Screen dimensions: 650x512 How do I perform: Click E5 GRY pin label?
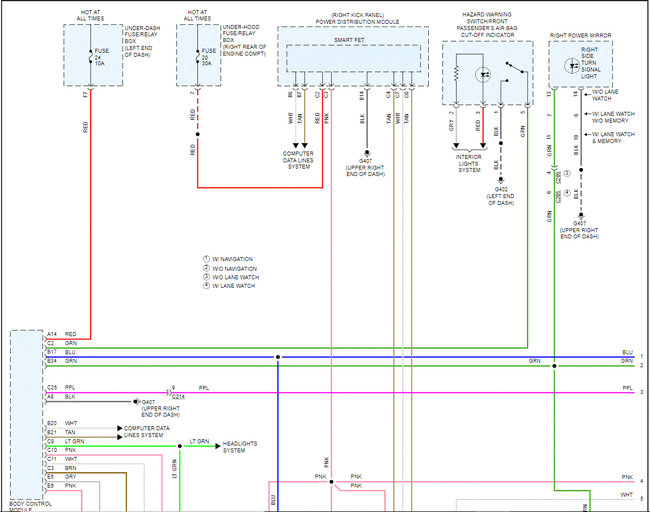click(x=61, y=477)
